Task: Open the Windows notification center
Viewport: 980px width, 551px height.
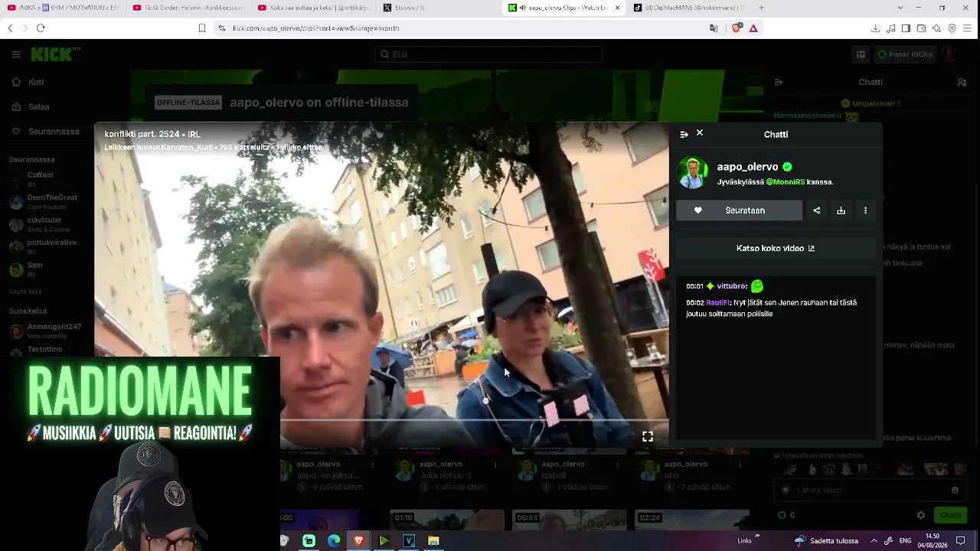Action: point(960,541)
